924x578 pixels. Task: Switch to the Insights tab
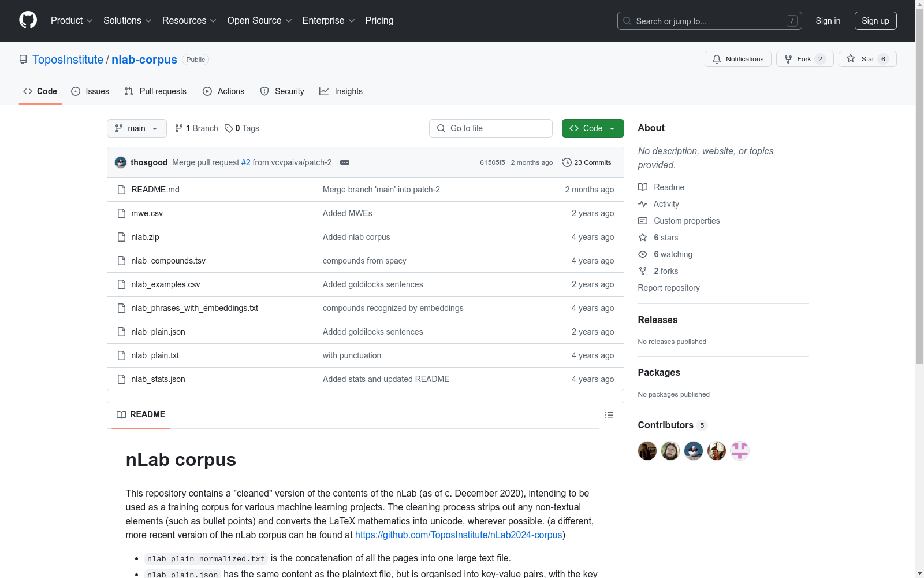[x=341, y=91]
